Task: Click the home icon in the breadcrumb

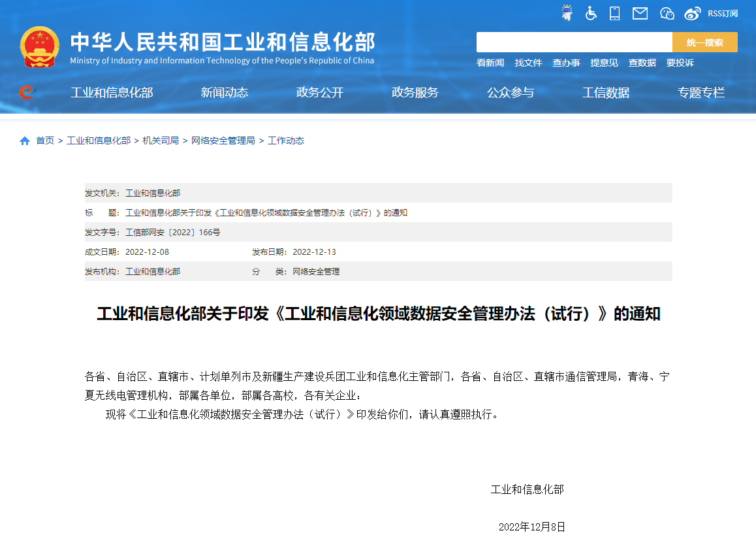Action: (24, 140)
